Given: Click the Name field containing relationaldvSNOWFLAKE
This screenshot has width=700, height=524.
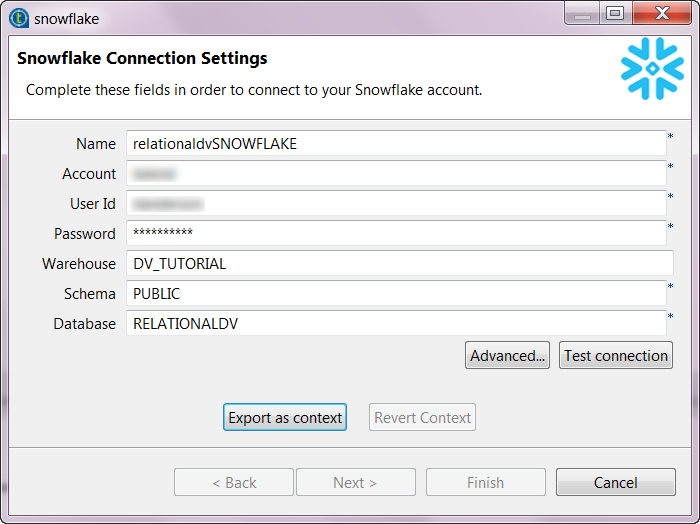Looking at the screenshot, I should click(x=396, y=144).
